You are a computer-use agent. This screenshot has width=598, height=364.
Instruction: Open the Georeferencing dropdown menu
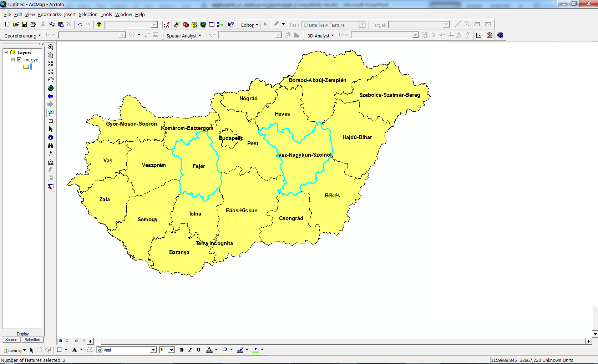point(22,36)
